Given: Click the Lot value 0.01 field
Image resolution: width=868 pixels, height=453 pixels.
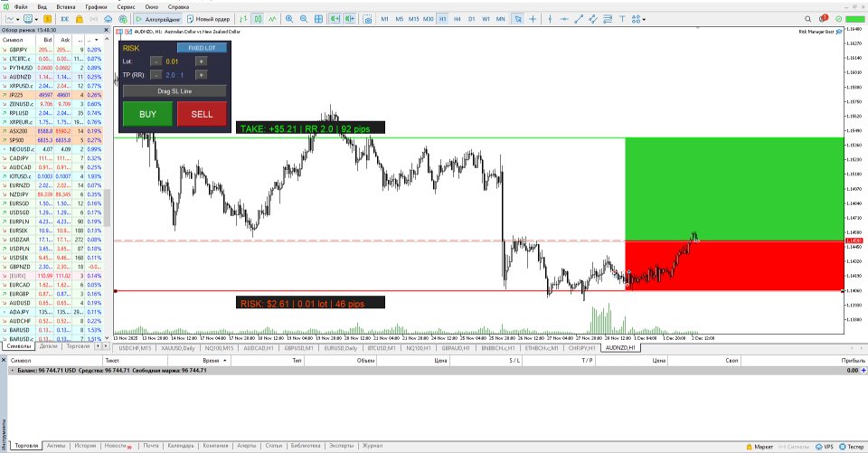Looking at the screenshot, I should tap(172, 61).
